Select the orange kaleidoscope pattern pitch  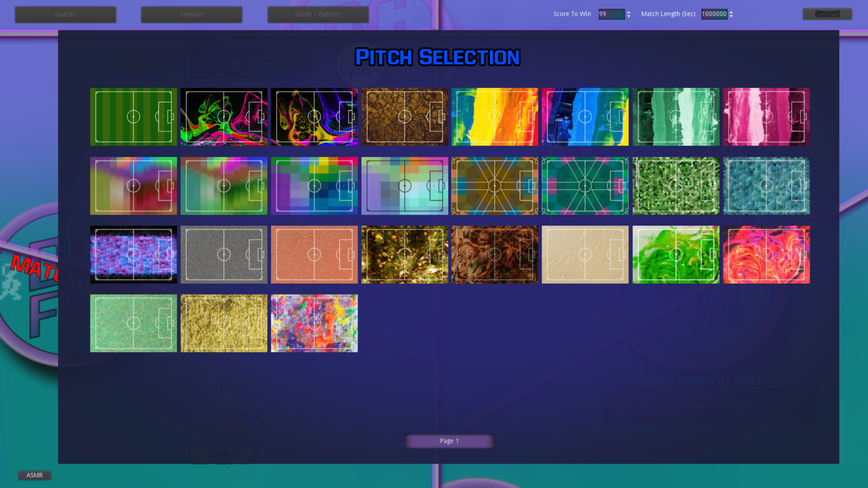(x=495, y=186)
